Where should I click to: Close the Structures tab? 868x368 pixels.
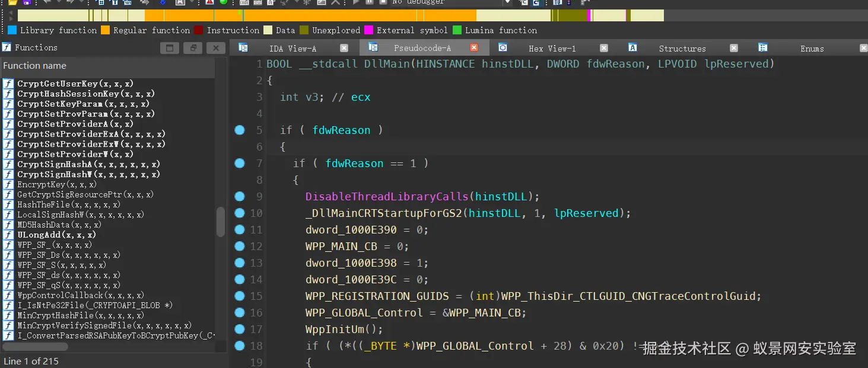click(734, 48)
